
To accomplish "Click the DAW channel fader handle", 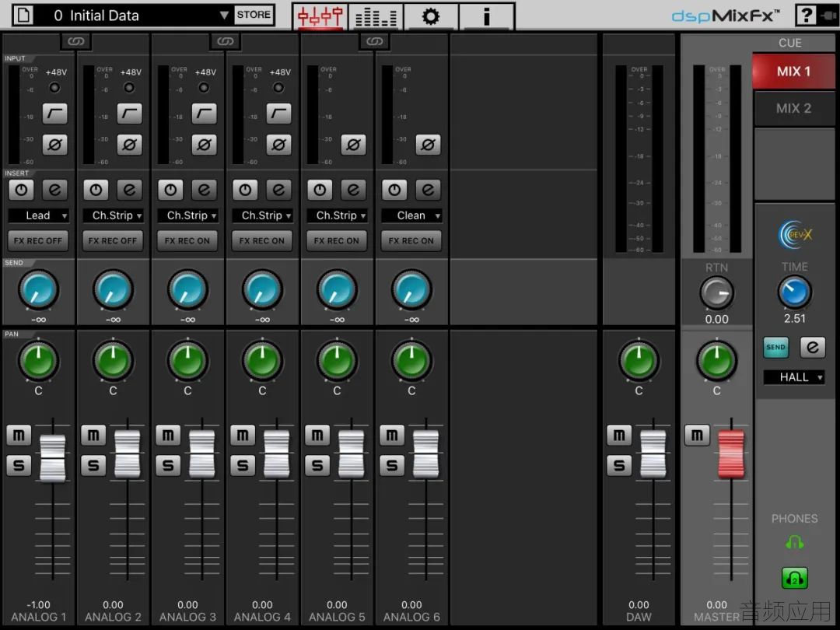I will (x=653, y=453).
